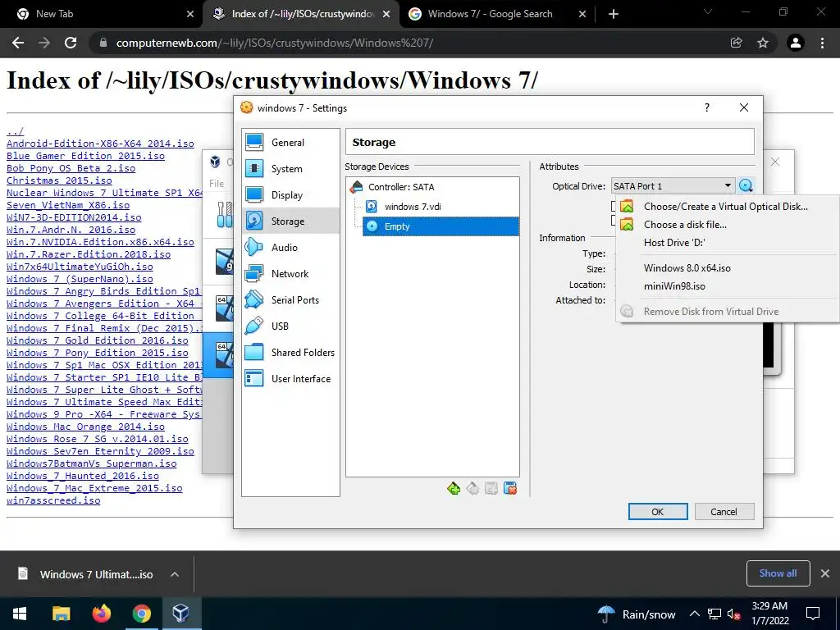
Task: Open System settings category
Action: (290, 169)
